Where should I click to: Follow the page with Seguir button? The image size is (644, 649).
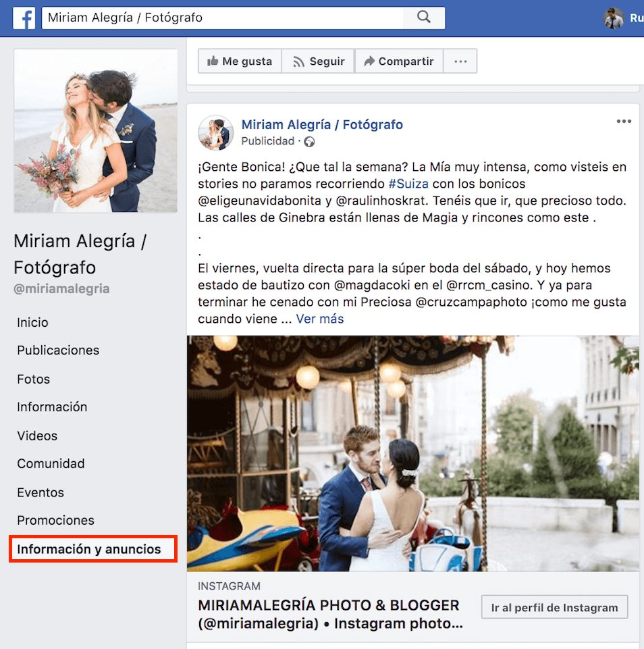tap(318, 61)
